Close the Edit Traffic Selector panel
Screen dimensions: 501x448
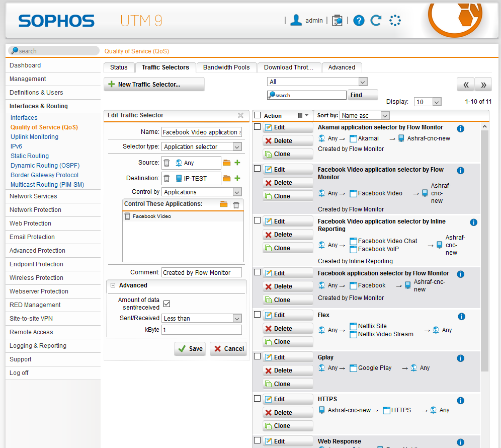click(240, 115)
